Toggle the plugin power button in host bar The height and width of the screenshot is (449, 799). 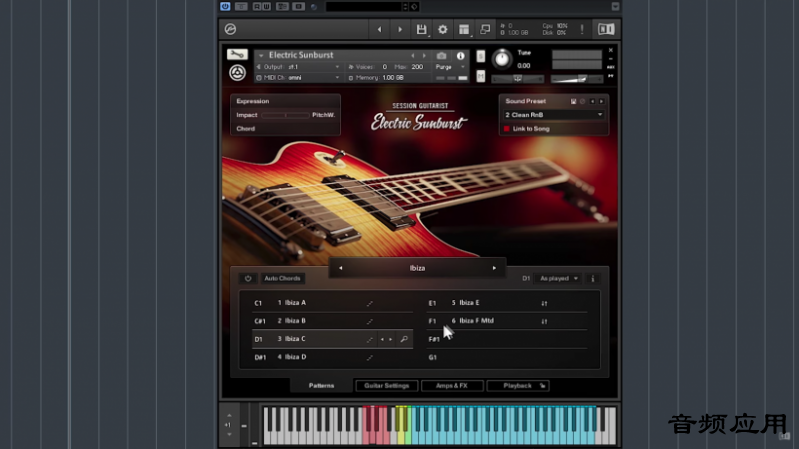225,7
